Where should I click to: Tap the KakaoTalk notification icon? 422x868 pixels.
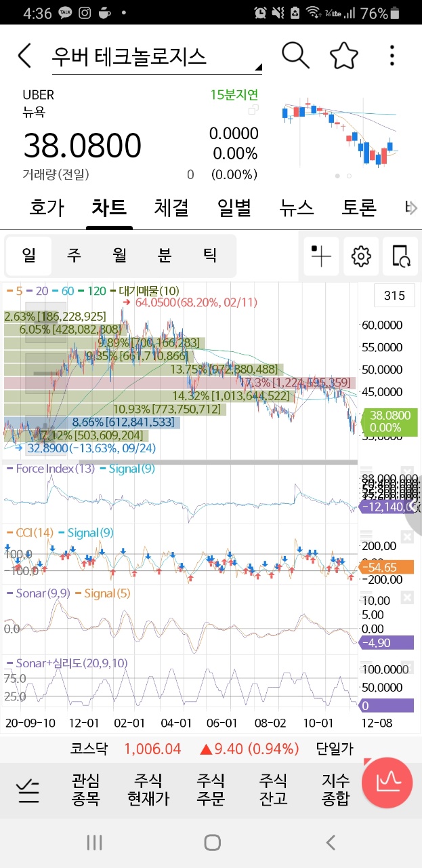(x=65, y=13)
